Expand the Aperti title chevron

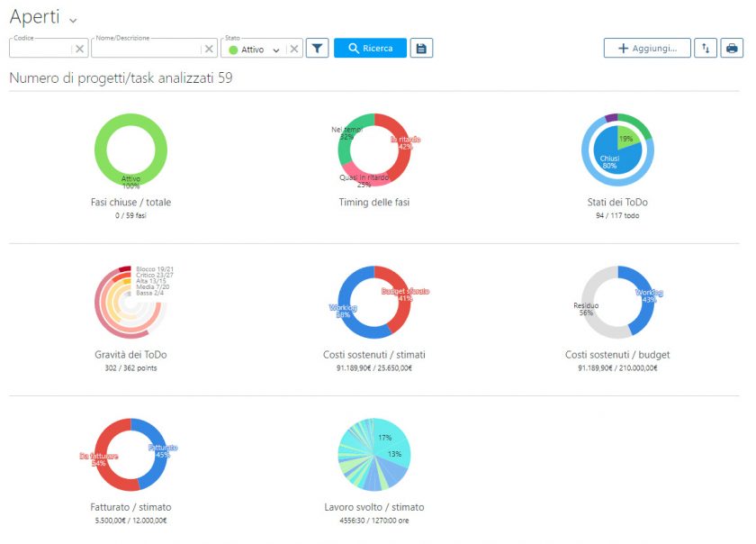(73, 20)
